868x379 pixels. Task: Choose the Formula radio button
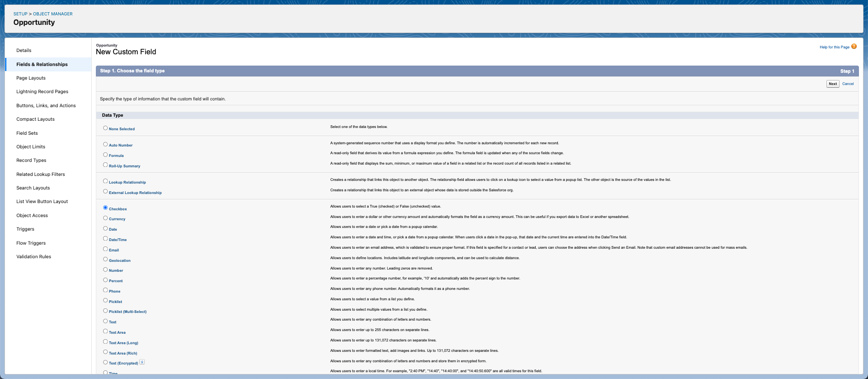click(105, 155)
